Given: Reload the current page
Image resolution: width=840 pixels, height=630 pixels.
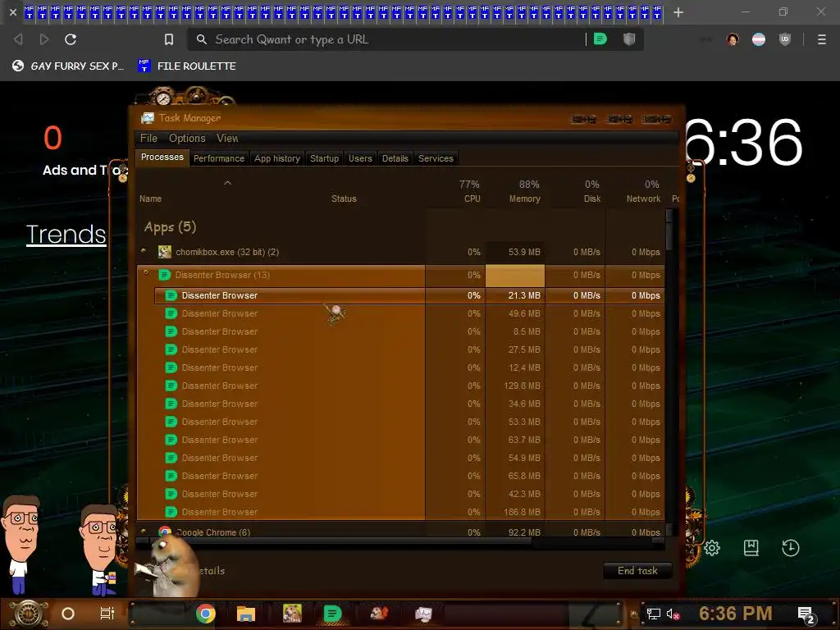Looking at the screenshot, I should pos(71,39).
